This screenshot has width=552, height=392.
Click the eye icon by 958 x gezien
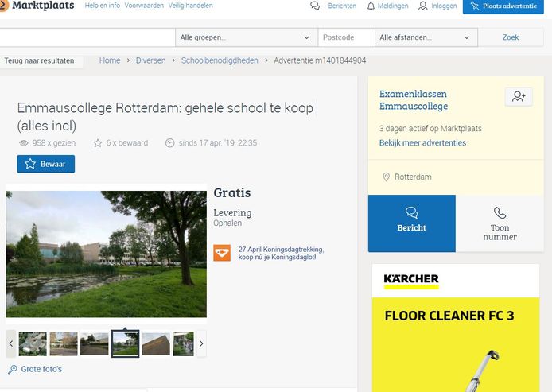pyautogui.click(x=24, y=143)
